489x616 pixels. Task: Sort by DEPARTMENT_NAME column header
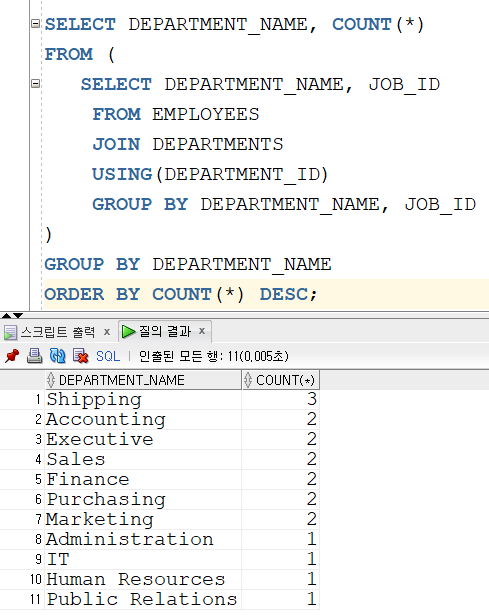143,380
